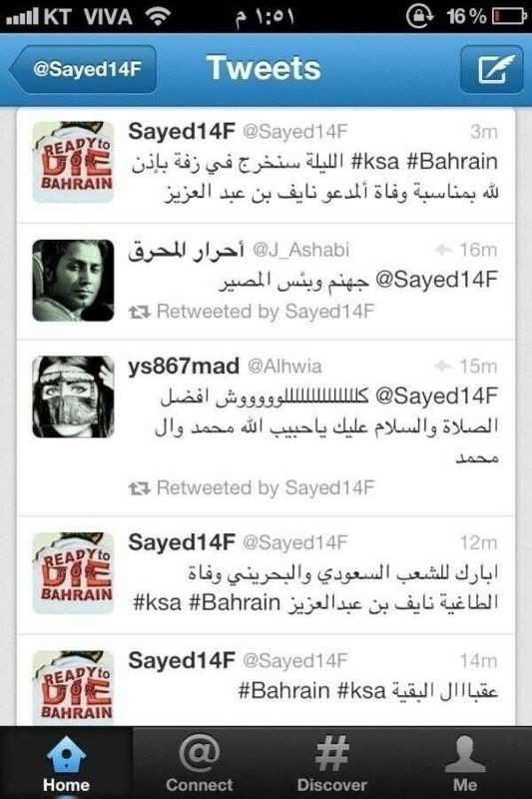Tap the battery indicator in the status bar
This screenshot has width=532, height=799.
(509, 16)
